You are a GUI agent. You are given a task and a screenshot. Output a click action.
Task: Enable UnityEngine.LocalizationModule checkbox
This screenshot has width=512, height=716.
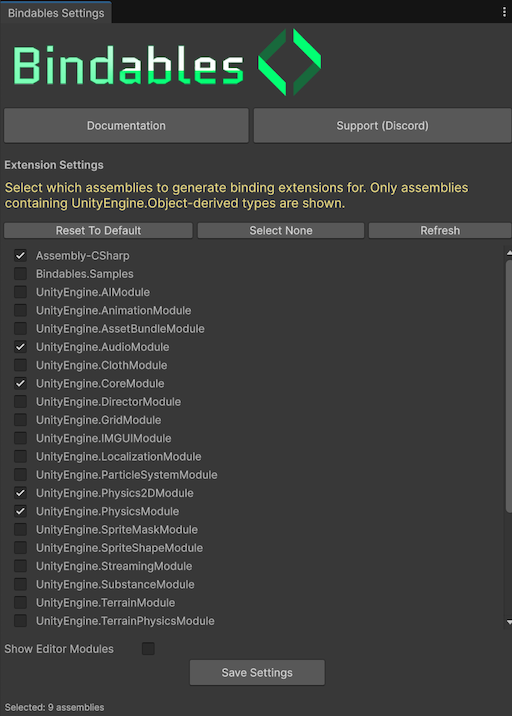[x=20, y=456]
